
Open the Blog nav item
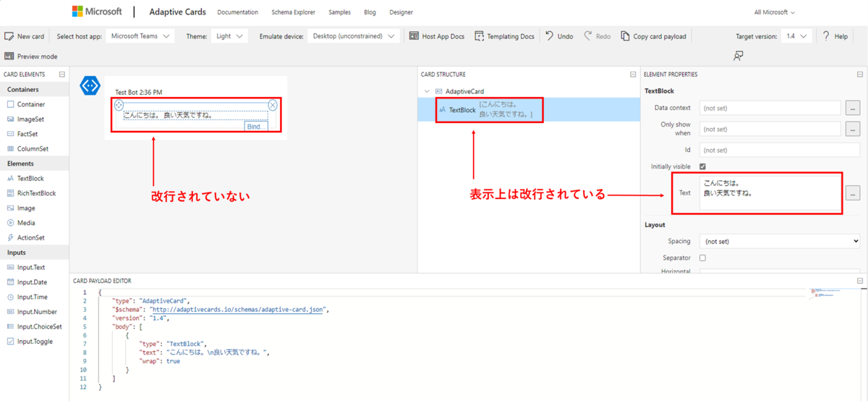click(x=370, y=12)
